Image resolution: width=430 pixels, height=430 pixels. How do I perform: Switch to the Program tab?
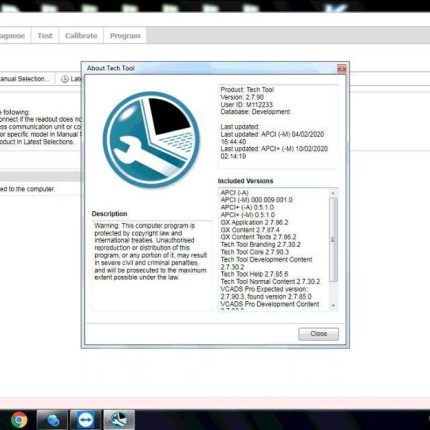(125, 36)
